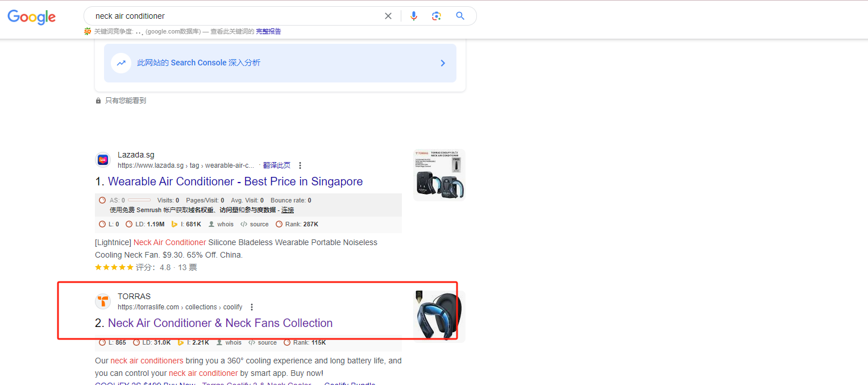Click the Lazada.sg site name text
The image size is (868, 385).
pyautogui.click(x=136, y=155)
